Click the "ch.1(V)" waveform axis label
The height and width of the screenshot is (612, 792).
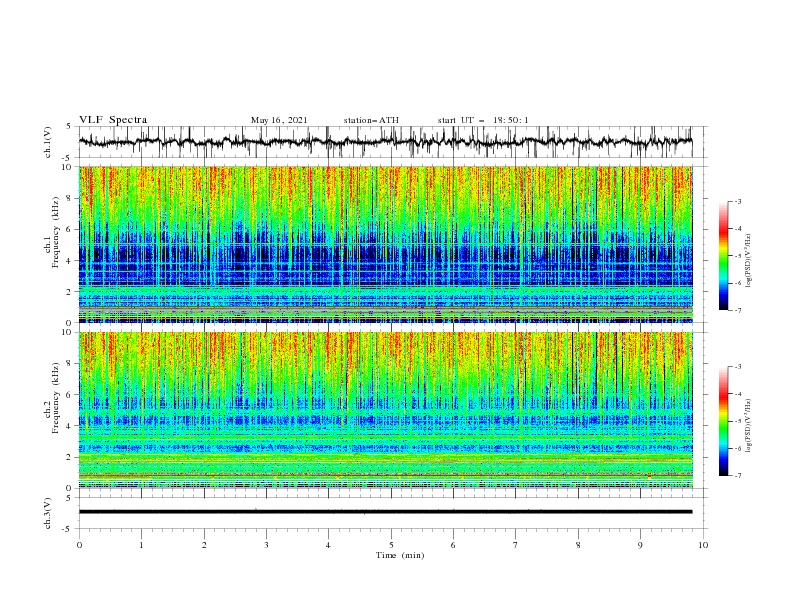click(48, 142)
